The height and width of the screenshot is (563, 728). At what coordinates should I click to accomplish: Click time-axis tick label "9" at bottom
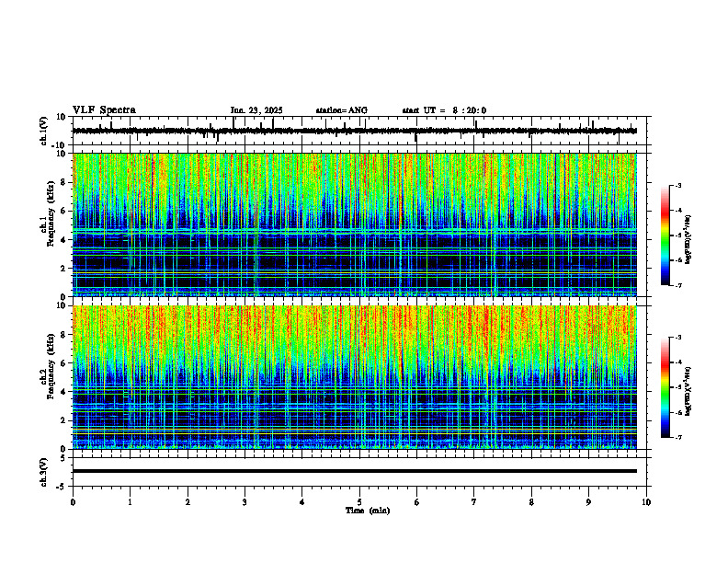[588, 502]
